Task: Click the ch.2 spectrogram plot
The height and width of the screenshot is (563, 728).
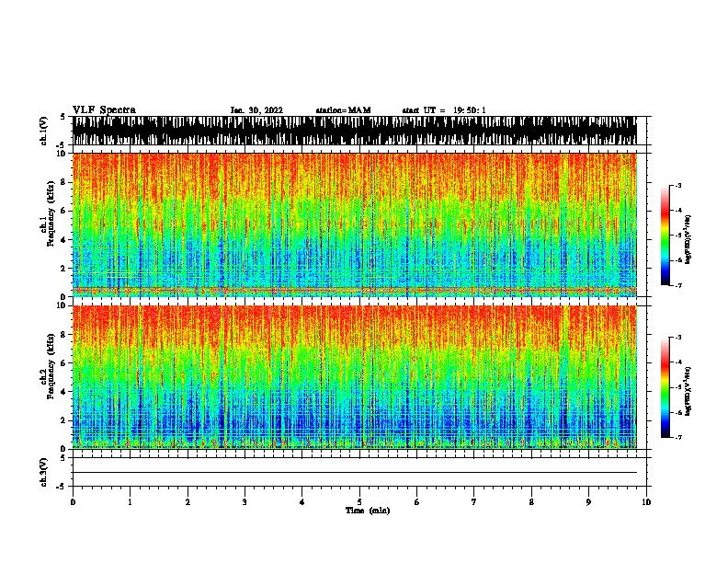Action: click(355, 377)
